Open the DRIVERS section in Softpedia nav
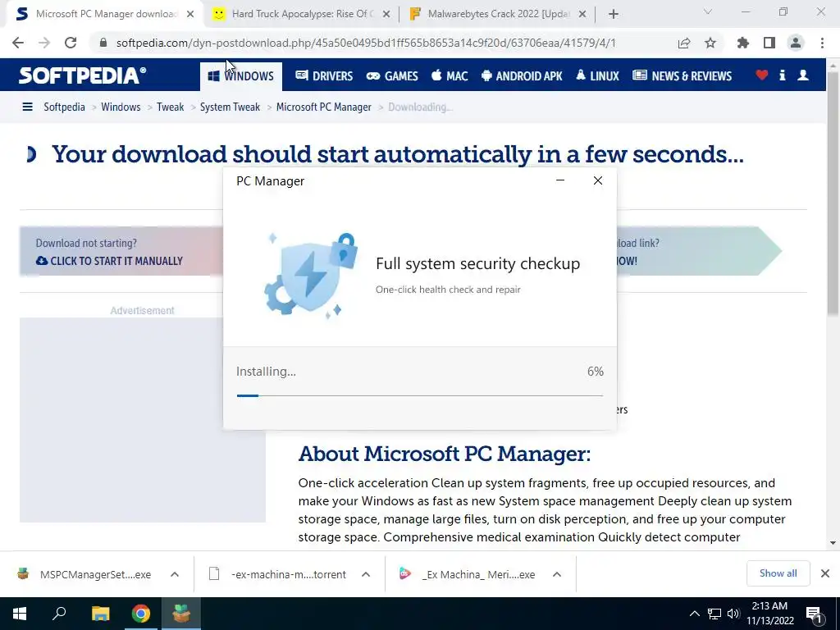 click(324, 76)
